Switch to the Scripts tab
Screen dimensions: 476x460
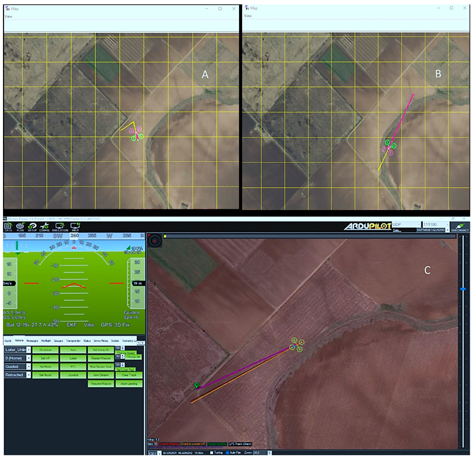pos(115,341)
